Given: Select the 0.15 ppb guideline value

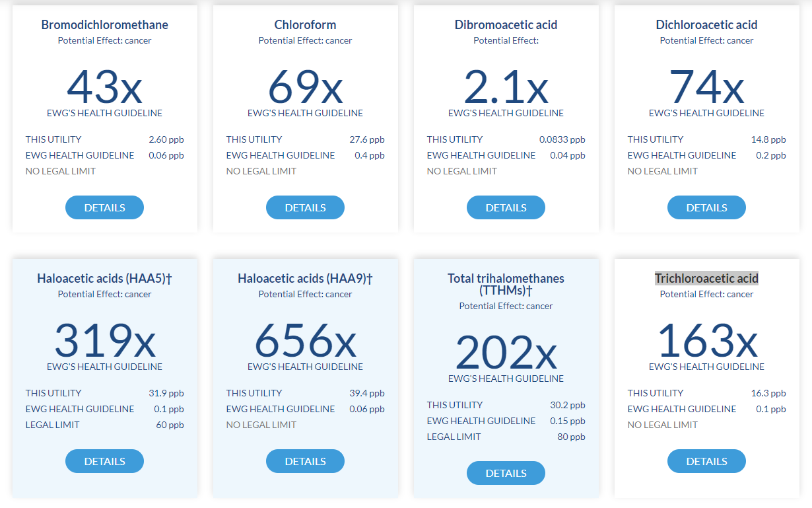Looking at the screenshot, I should pos(568,421).
